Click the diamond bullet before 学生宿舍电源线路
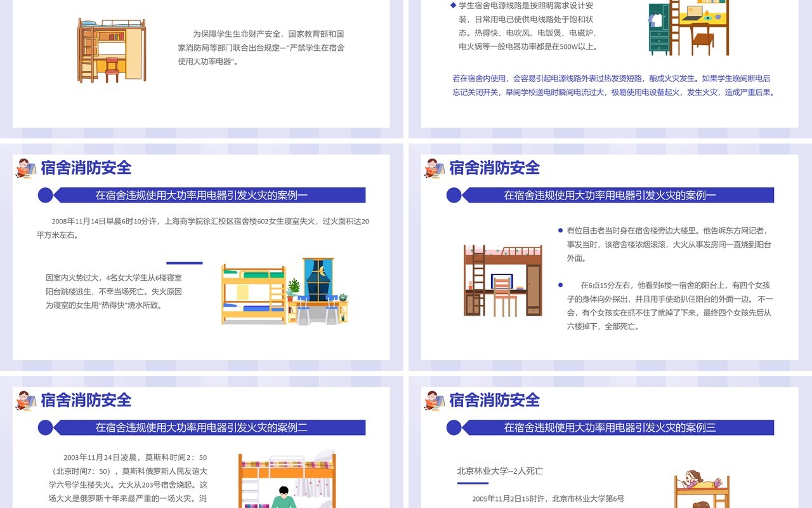This screenshot has width=812, height=508. [453, 5]
